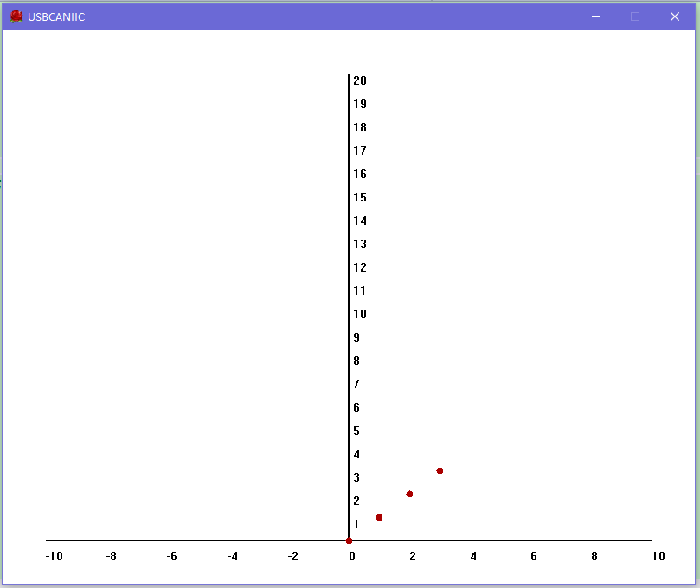Screen dimensions: 700x588
Task: Click the x-axis label -2
Action: pyautogui.click(x=292, y=556)
